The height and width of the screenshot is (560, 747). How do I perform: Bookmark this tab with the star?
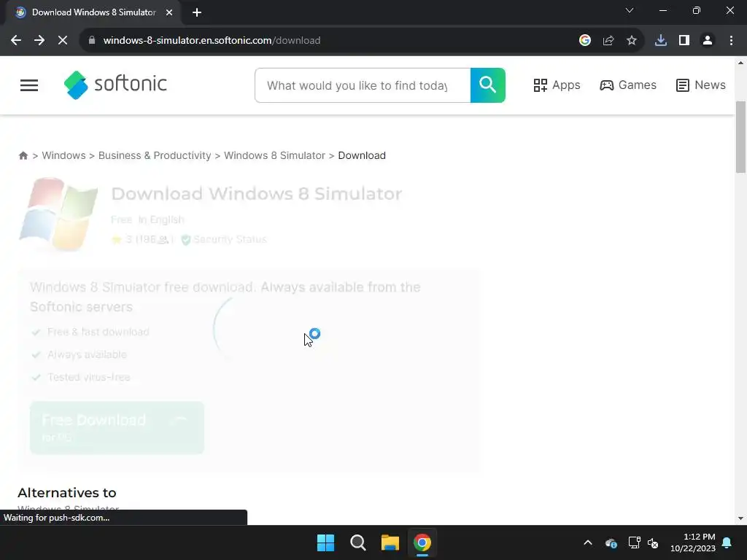tap(632, 41)
